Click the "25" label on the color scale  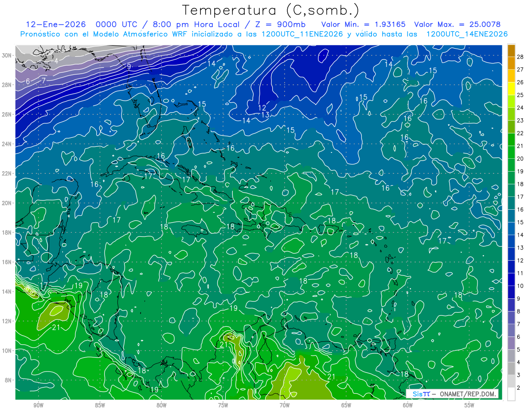coord(520,94)
